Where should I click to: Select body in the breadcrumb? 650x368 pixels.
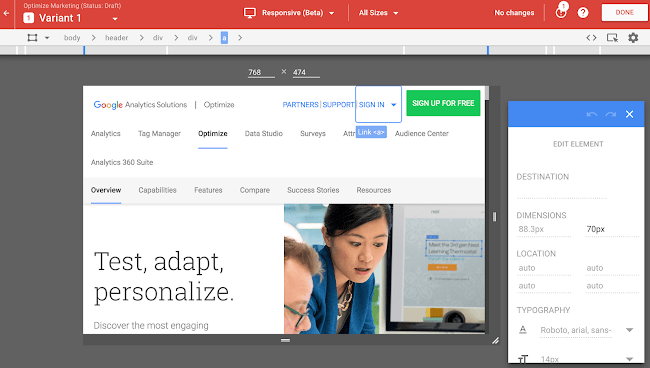coord(72,38)
